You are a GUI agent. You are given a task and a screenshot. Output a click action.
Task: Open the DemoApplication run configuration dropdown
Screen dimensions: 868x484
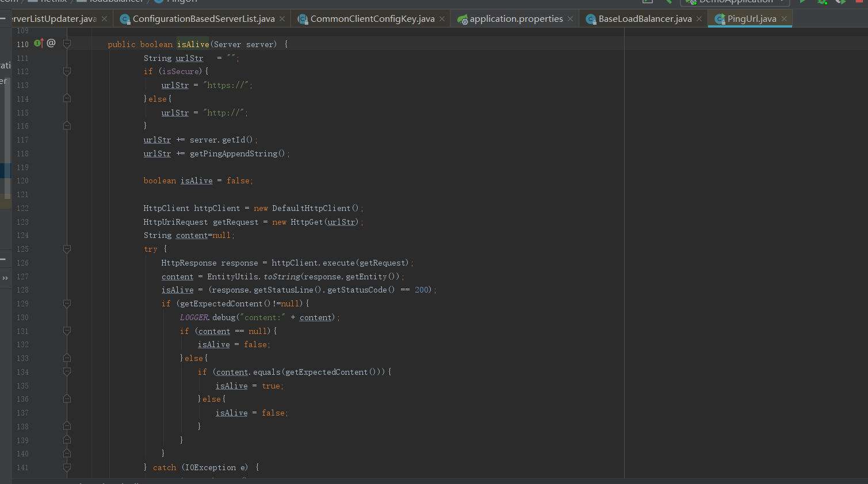pyautogui.click(x=736, y=2)
